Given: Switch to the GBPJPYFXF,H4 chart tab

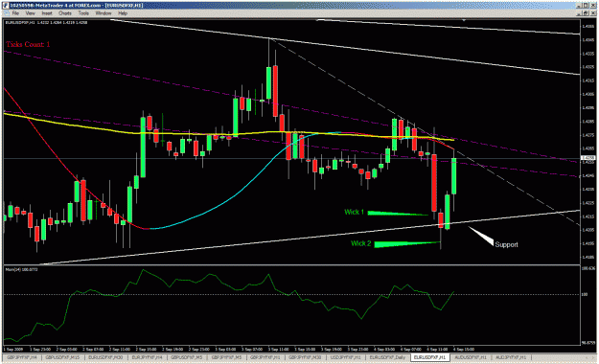Looking at the screenshot, I should pyautogui.click(x=22, y=357).
